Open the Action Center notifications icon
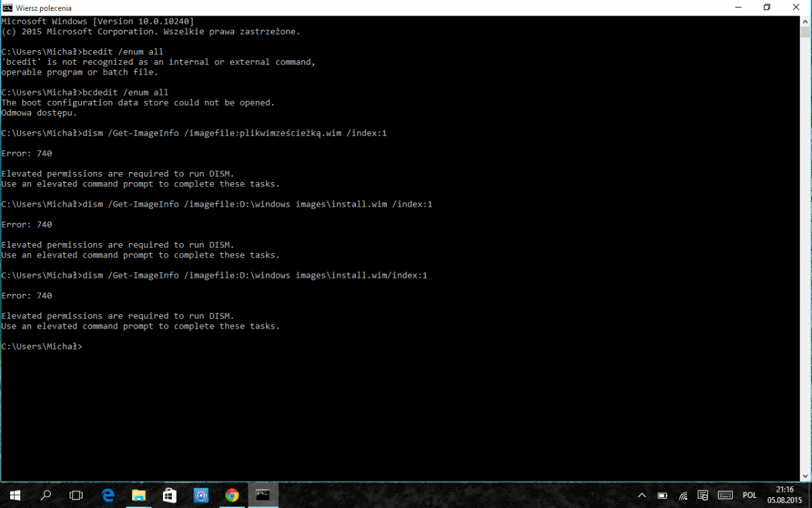Viewport: 812px width, 508px height. (703, 495)
